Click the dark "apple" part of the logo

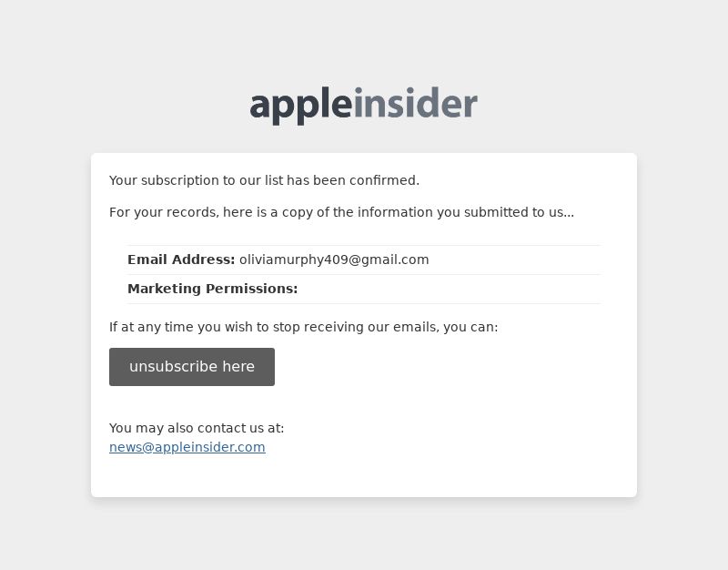(x=301, y=106)
